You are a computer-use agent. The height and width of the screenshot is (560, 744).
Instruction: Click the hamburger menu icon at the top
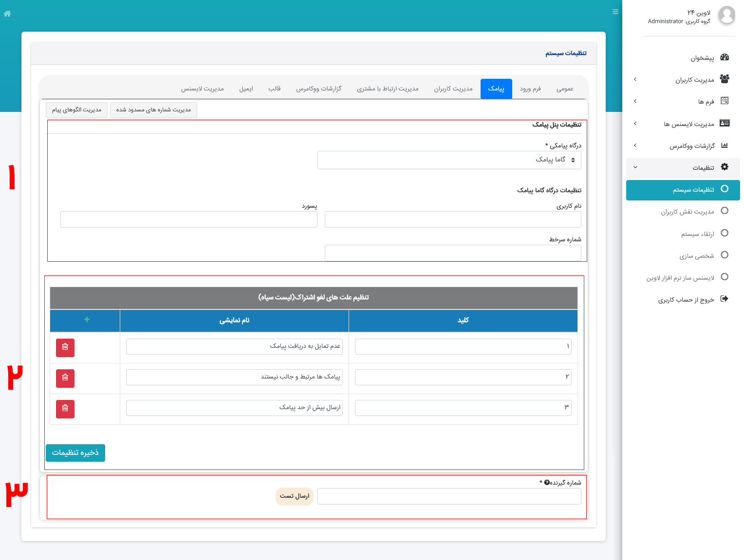615,11
